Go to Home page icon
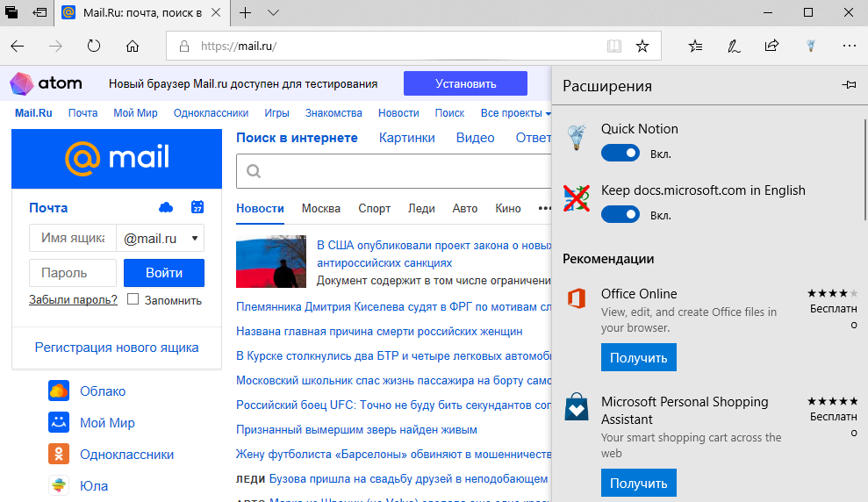 tap(133, 46)
